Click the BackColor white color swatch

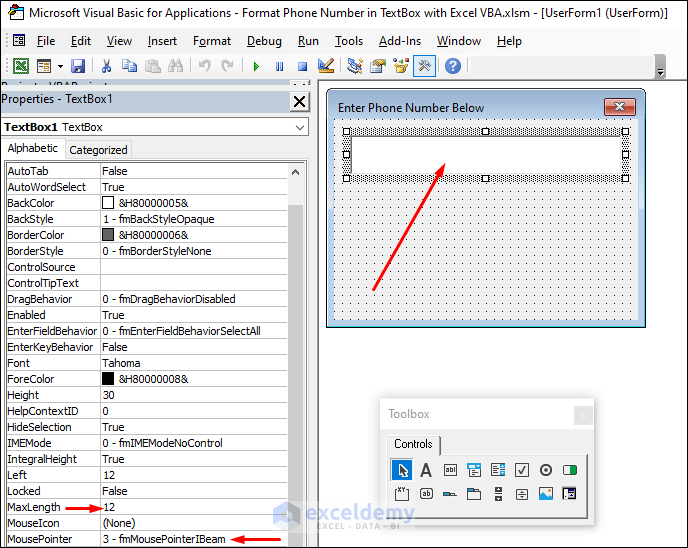click(108, 203)
